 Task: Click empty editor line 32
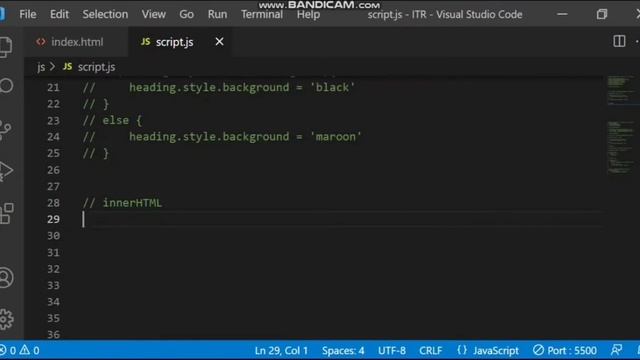point(343,269)
